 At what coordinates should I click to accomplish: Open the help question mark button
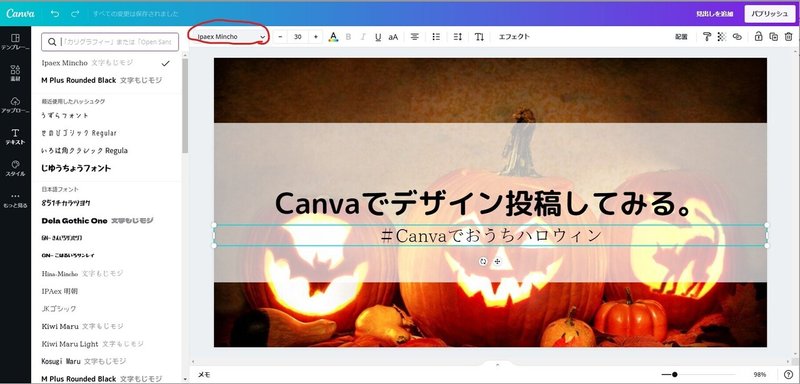pos(788,375)
